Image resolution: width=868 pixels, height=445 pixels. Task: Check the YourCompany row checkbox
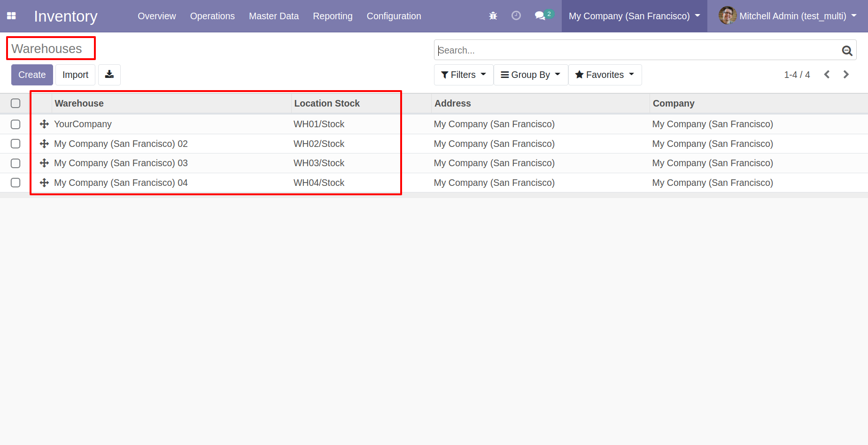15,124
